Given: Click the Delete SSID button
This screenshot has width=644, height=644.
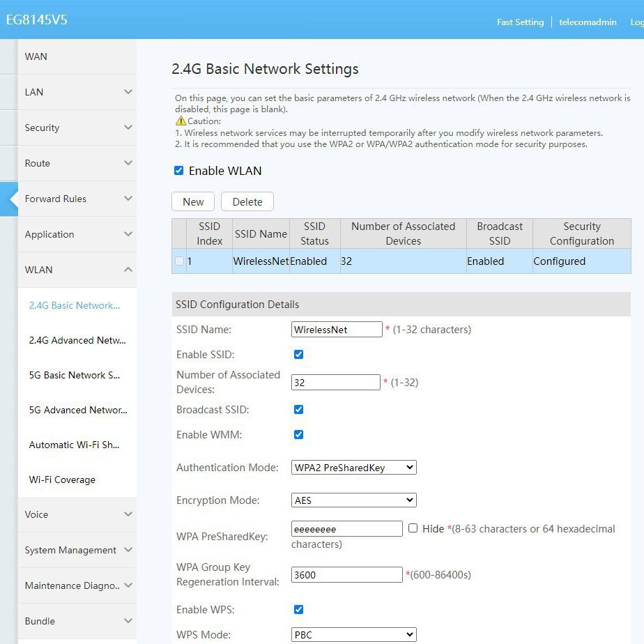Looking at the screenshot, I should coord(247,201).
